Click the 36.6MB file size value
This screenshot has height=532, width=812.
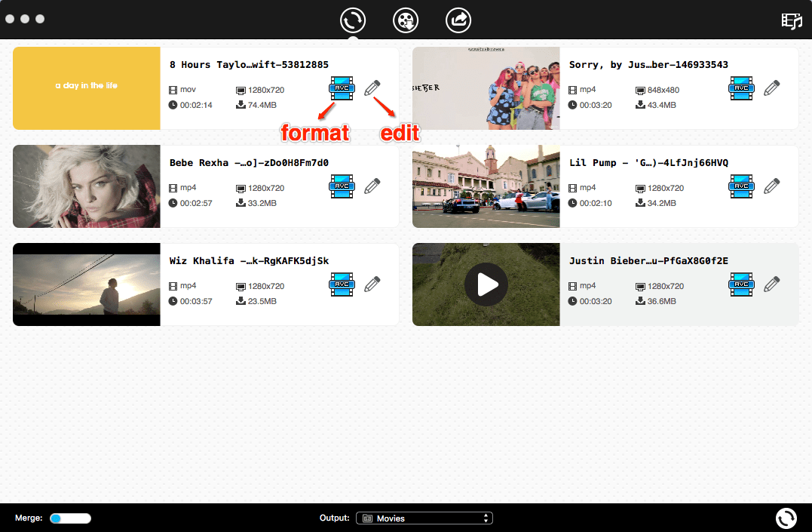pyautogui.click(x=662, y=301)
